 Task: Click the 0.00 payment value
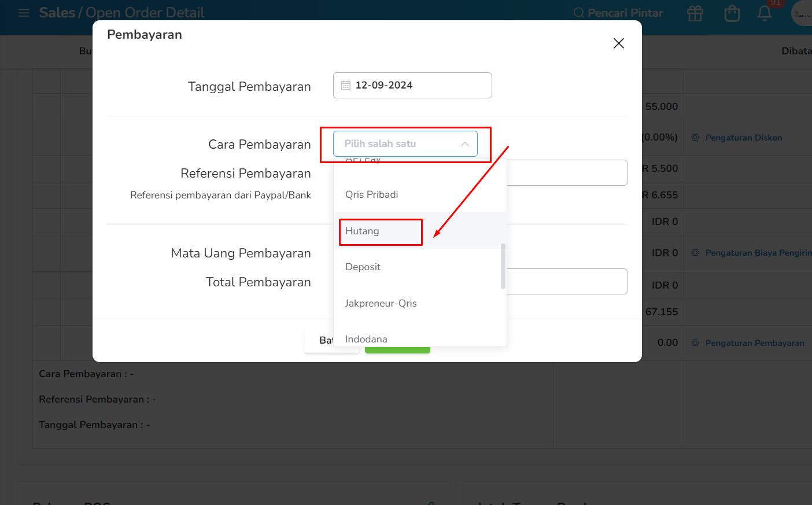[x=667, y=342]
